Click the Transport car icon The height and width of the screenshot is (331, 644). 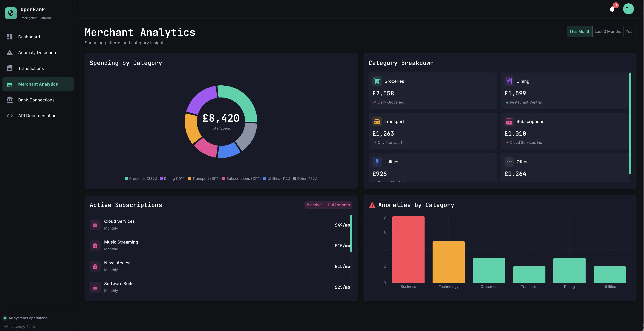377,122
